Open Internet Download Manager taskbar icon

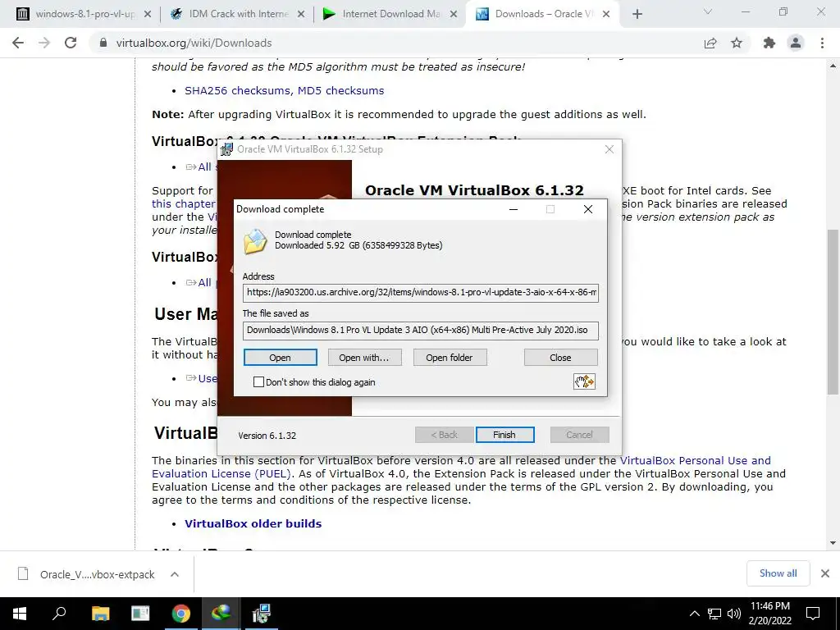pos(221,614)
